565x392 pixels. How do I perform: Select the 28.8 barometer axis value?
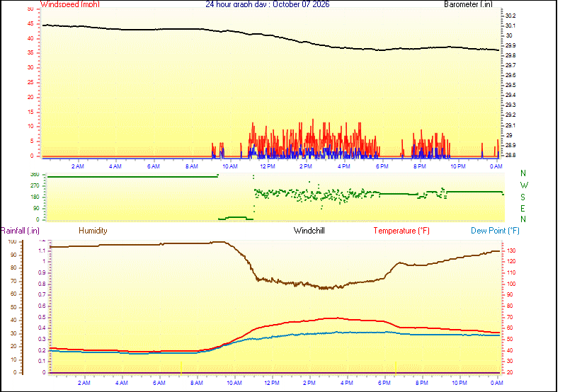(510, 155)
